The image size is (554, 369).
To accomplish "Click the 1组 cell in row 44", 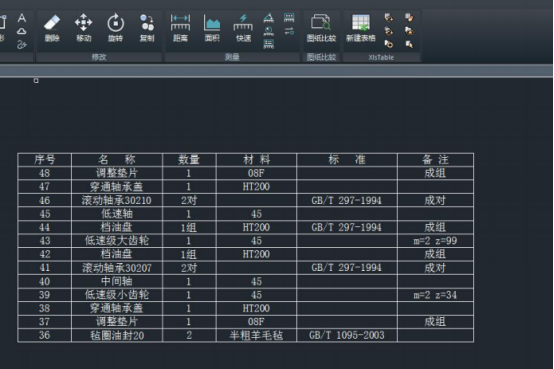I will click(189, 227).
